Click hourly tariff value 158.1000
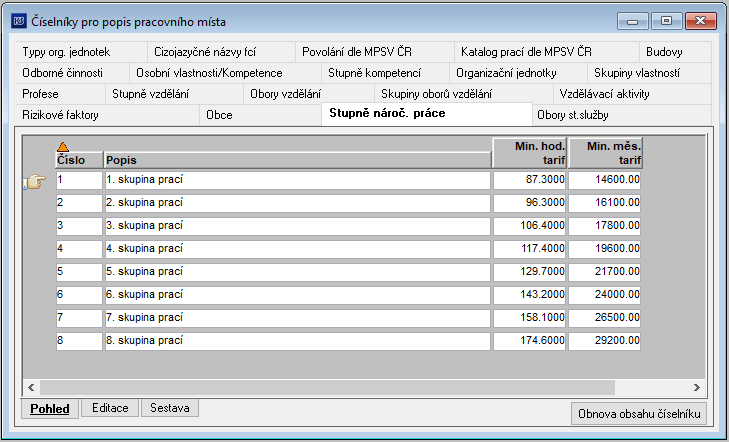This screenshot has width=729, height=442. (x=529, y=318)
